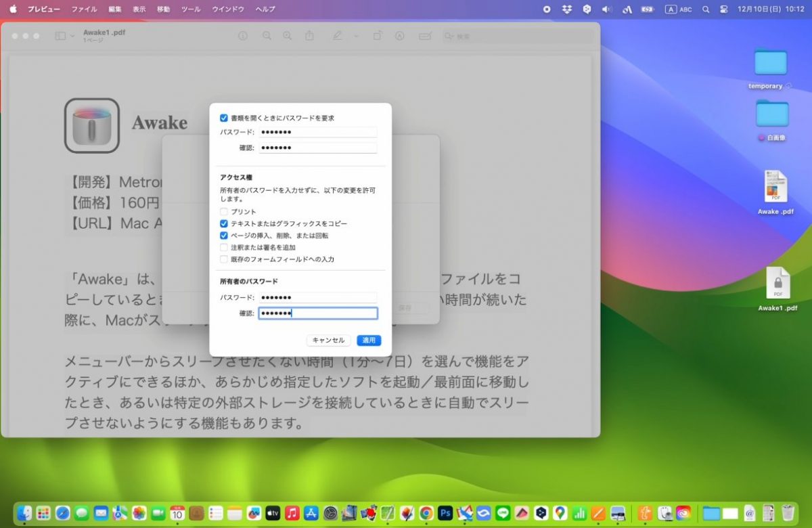Click the battery status icon
812x528 pixels.
648,9
